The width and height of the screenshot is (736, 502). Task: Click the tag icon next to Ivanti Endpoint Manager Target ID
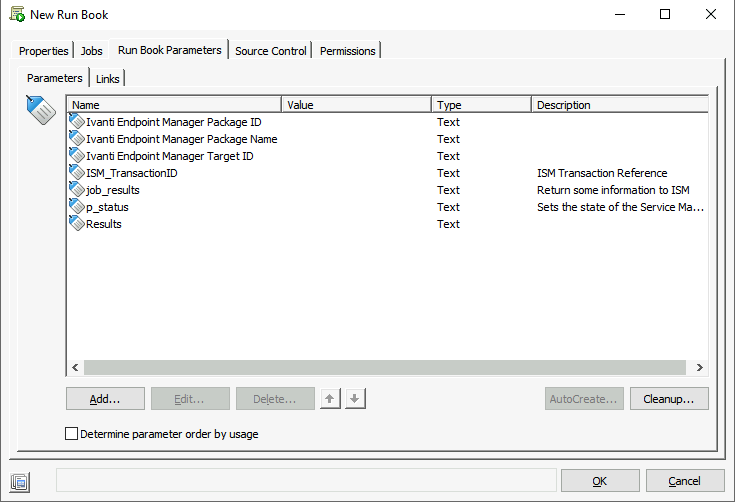tap(77, 155)
